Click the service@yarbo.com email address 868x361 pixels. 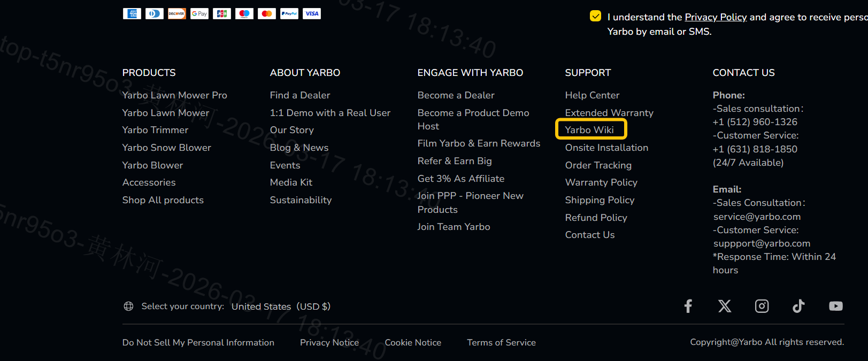(x=757, y=217)
